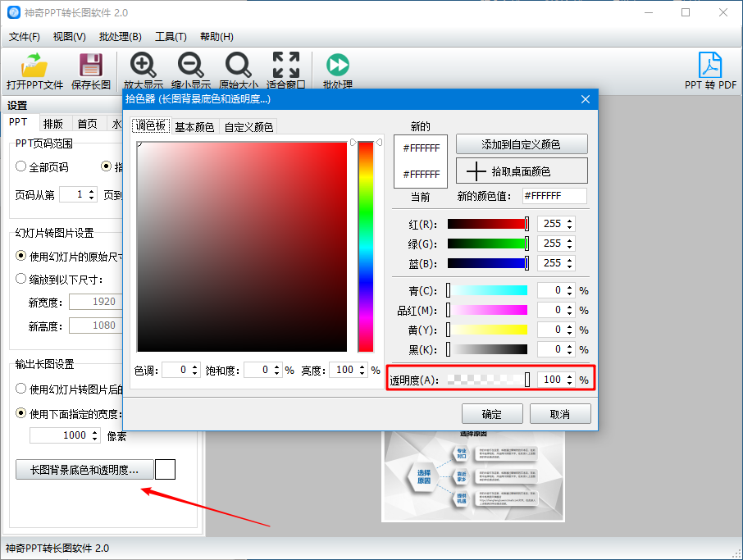Click the black (K) color slider
This screenshot has width=743, height=560.
point(488,349)
